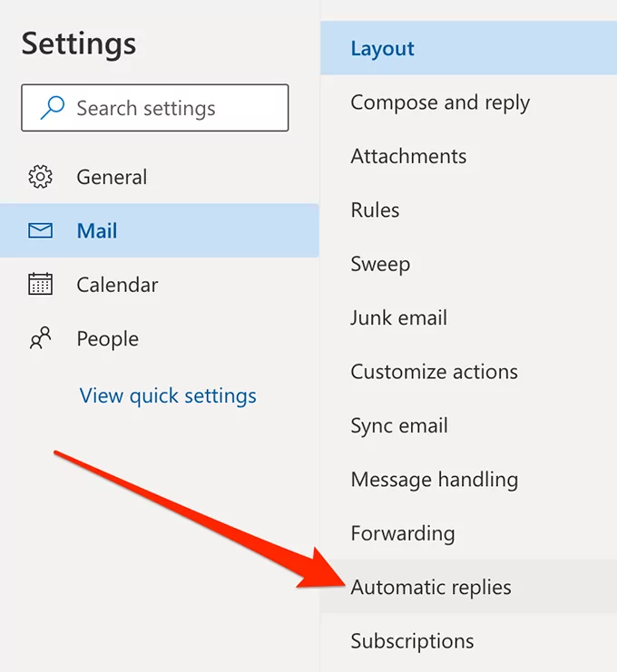
Task: Click the People contacts icon
Action: [40, 338]
